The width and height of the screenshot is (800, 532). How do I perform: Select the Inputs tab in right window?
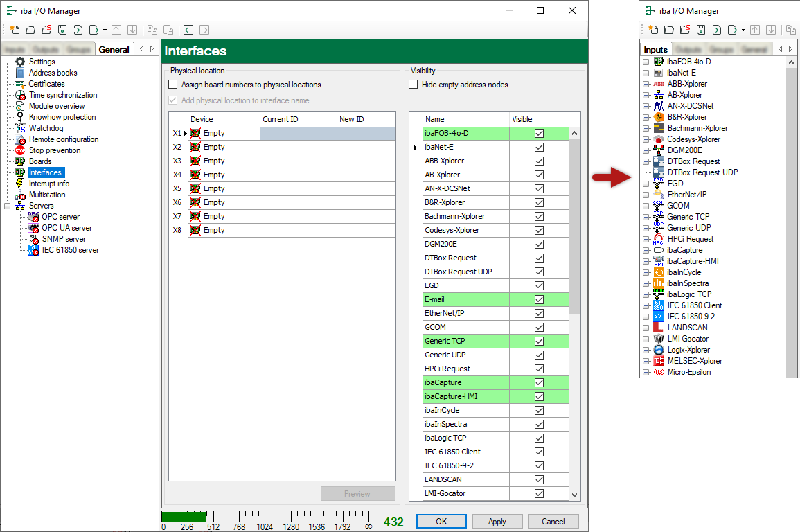[656, 49]
